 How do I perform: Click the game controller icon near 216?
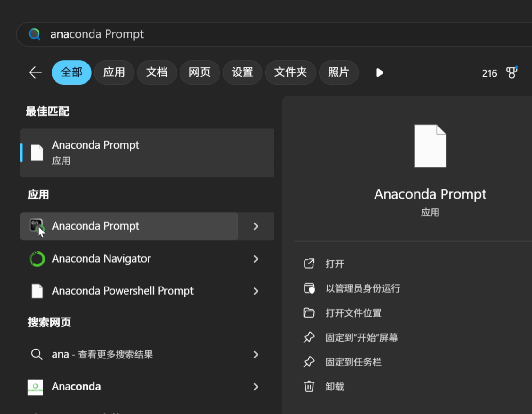pos(512,72)
